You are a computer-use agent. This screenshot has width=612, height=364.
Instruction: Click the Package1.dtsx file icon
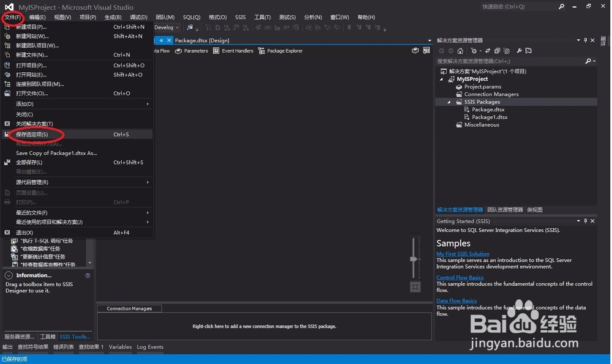pyautogui.click(x=466, y=117)
